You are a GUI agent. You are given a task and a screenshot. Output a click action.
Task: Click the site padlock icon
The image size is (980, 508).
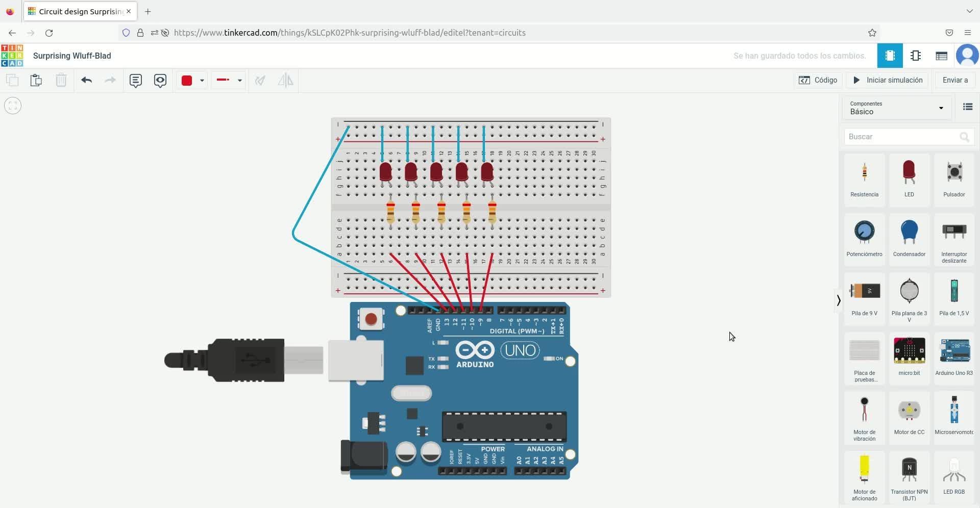click(140, 33)
